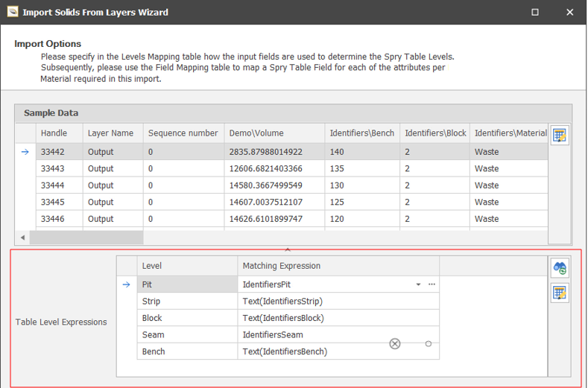
Task: Click the Matching Expression column header
Action: pyautogui.click(x=281, y=266)
